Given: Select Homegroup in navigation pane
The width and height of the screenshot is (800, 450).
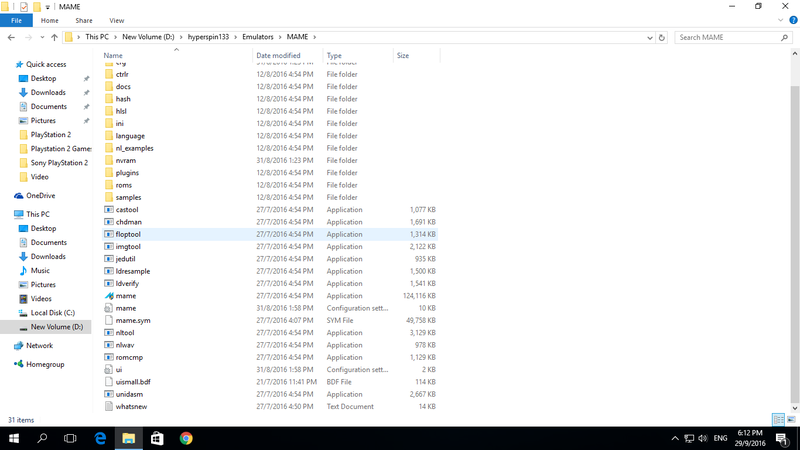Looking at the screenshot, I should pos(45,364).
